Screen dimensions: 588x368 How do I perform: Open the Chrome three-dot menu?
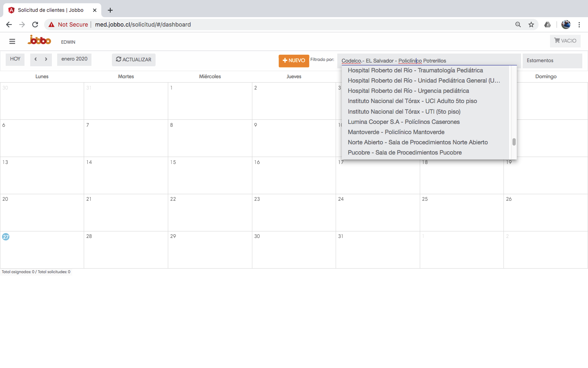[579, 25]
